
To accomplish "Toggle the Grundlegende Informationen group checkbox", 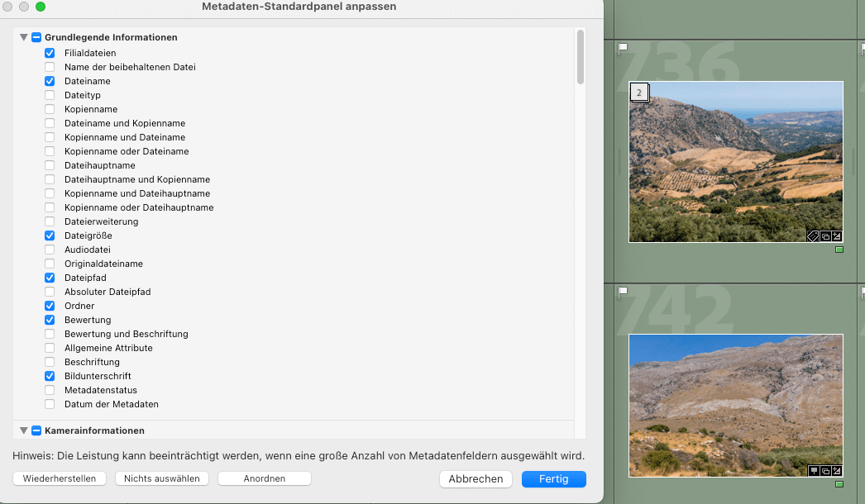I will pos(36,37).
